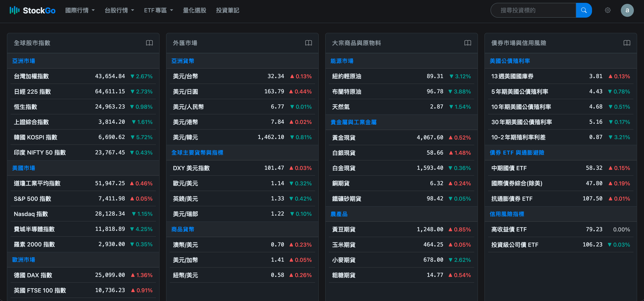Viewport: 644px width, 301px height.
Task: Select the 布蘭特原油 row
Action: pos(402,91)
